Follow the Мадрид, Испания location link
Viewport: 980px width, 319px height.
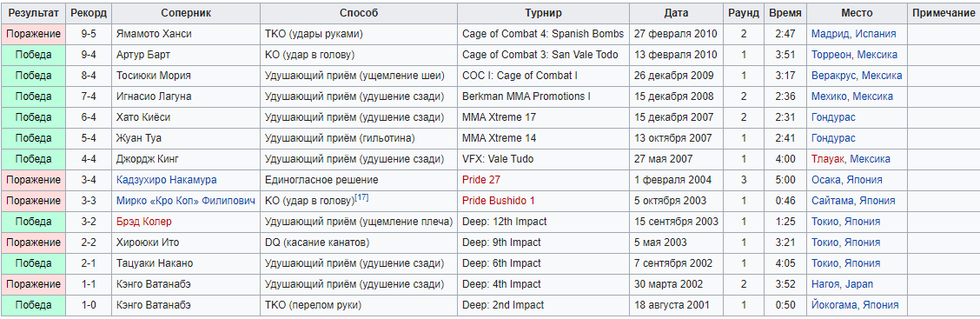[x=854, y=34]
